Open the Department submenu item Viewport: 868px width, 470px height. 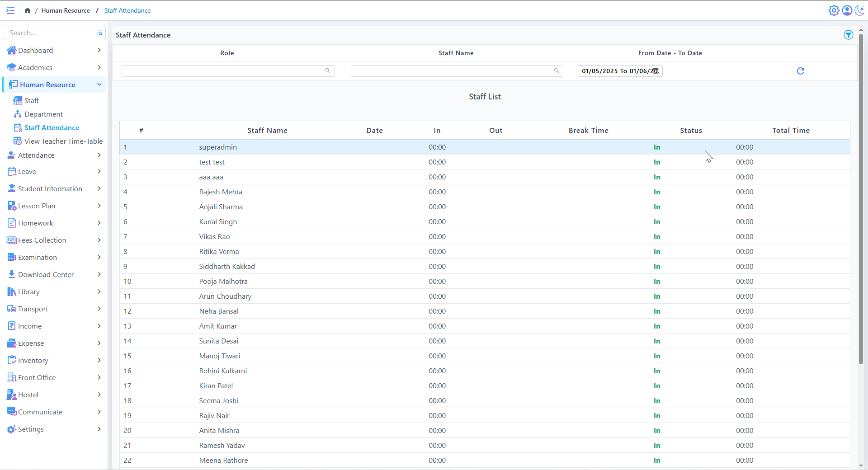pos(43,114)
